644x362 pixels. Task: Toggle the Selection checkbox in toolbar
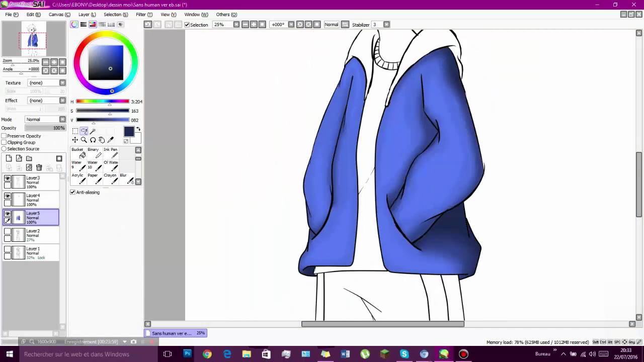point(187,25)
